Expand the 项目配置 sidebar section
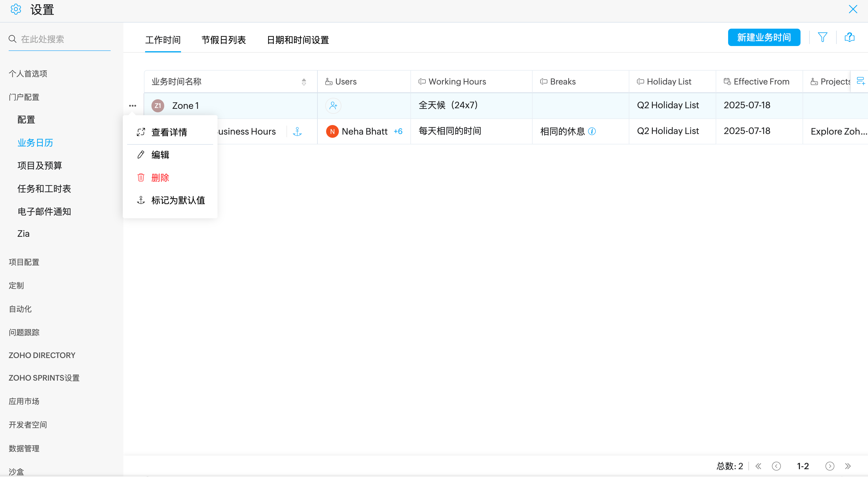This screenshot has height=477, width=868. point(24,262)
